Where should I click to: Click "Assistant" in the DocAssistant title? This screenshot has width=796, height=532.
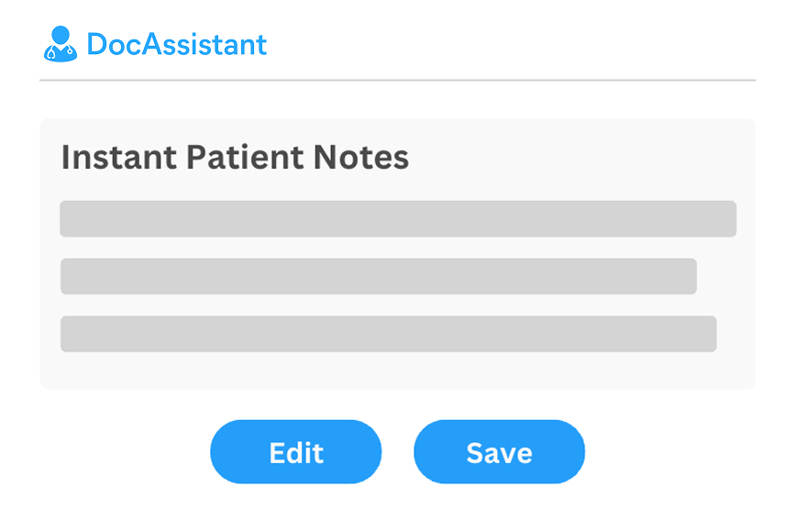tap(205, 44)
